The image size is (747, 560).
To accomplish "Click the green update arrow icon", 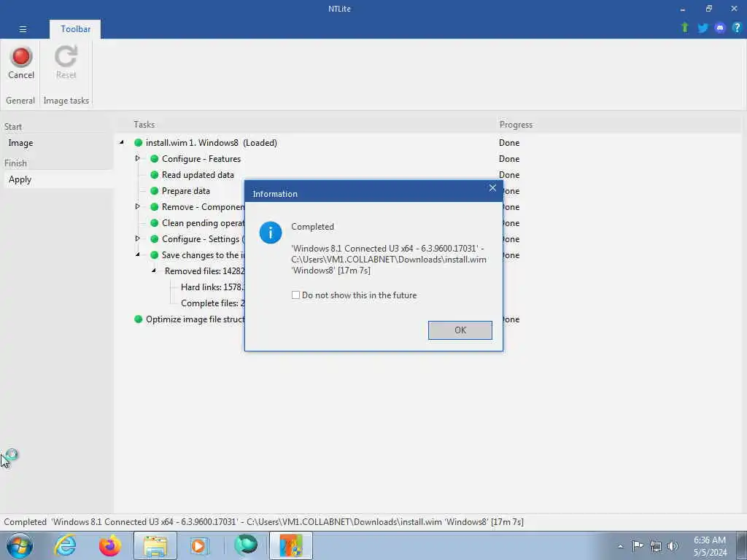I will point(685,28).
